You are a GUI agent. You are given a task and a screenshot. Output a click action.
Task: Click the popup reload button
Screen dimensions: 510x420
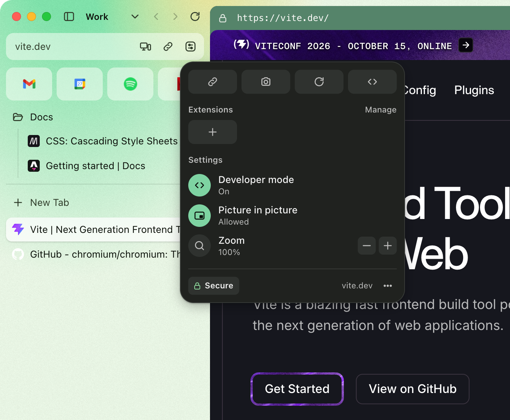319,82
